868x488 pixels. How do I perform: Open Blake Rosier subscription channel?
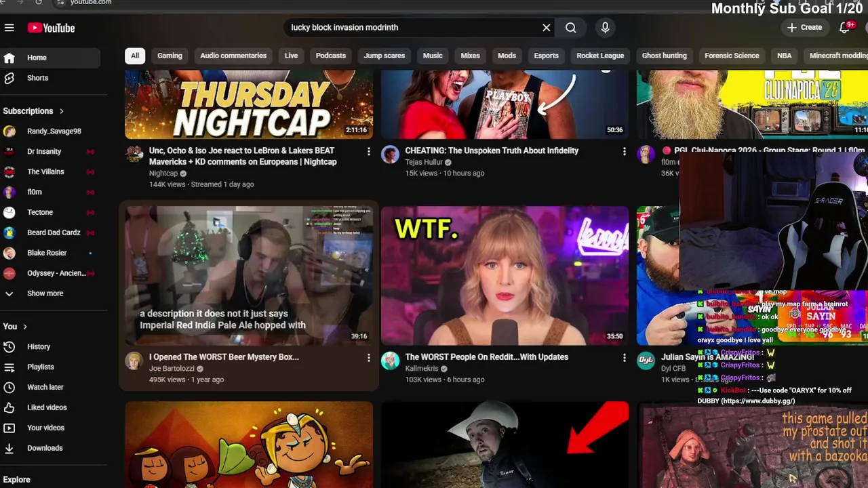[50, 253]
